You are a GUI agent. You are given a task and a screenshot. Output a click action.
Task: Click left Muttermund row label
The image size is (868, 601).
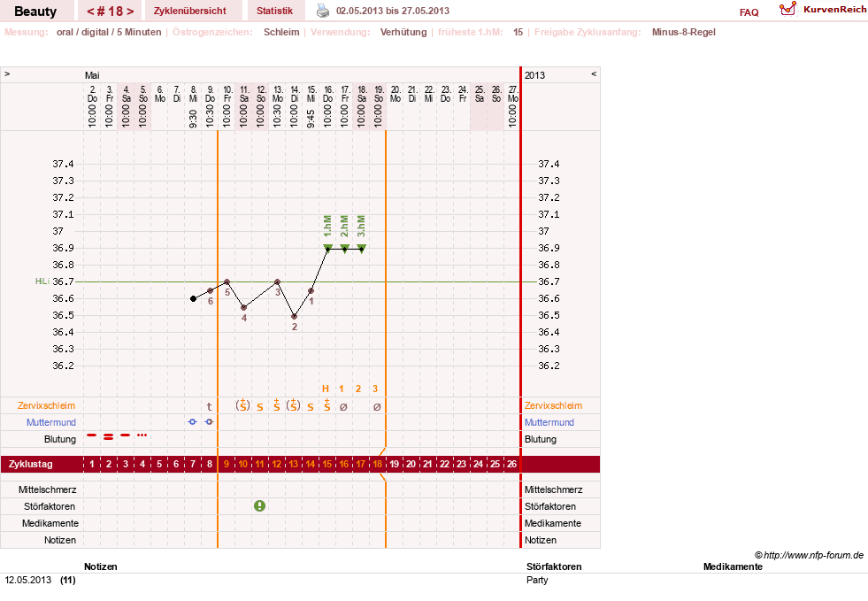[x=51, y=422]
